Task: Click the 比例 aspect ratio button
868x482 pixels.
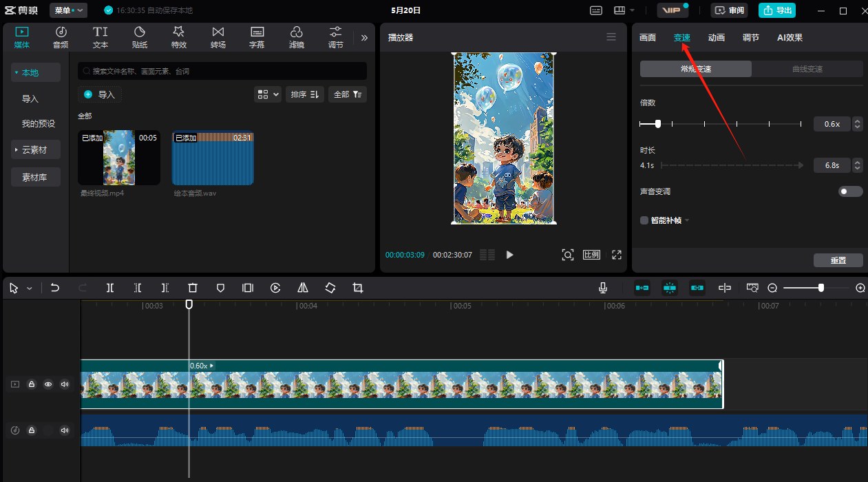Action: (x=591, y=255)
